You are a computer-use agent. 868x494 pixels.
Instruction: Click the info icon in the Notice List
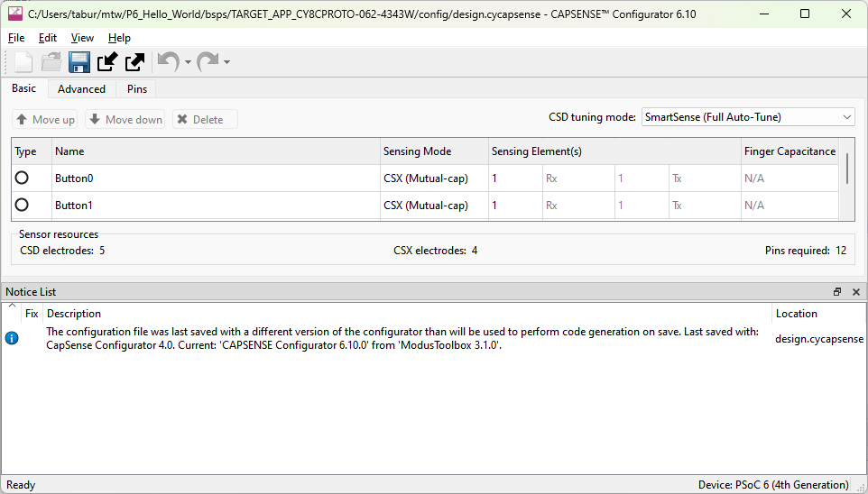[12, 338]
